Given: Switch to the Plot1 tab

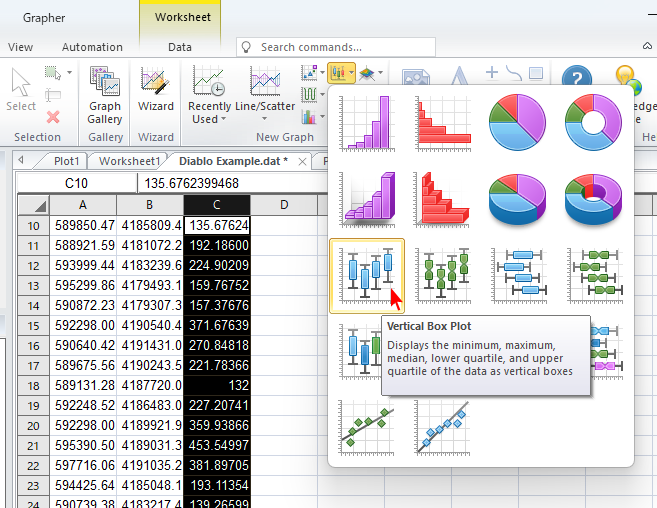Looking at the screenshot, I should pyautogui.click(x=67, y=160).
